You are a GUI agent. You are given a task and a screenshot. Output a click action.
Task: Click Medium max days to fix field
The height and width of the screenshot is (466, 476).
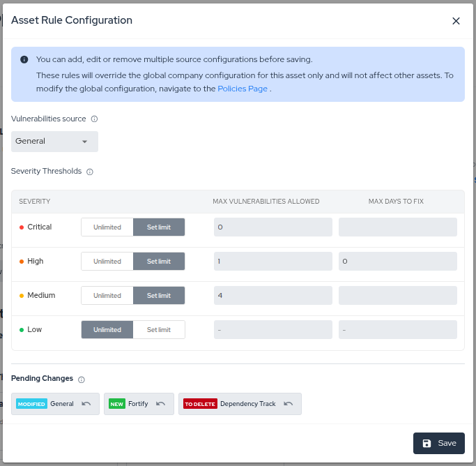point(397,296)
